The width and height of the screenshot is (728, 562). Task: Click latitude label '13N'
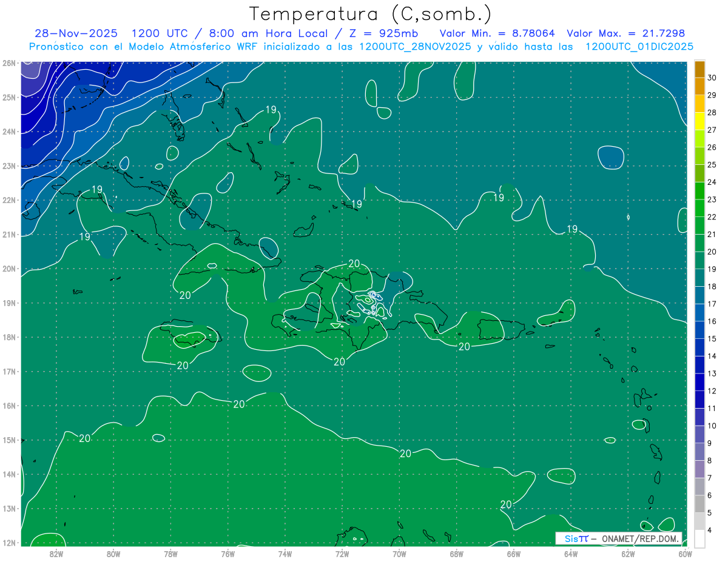pos(8,508)
